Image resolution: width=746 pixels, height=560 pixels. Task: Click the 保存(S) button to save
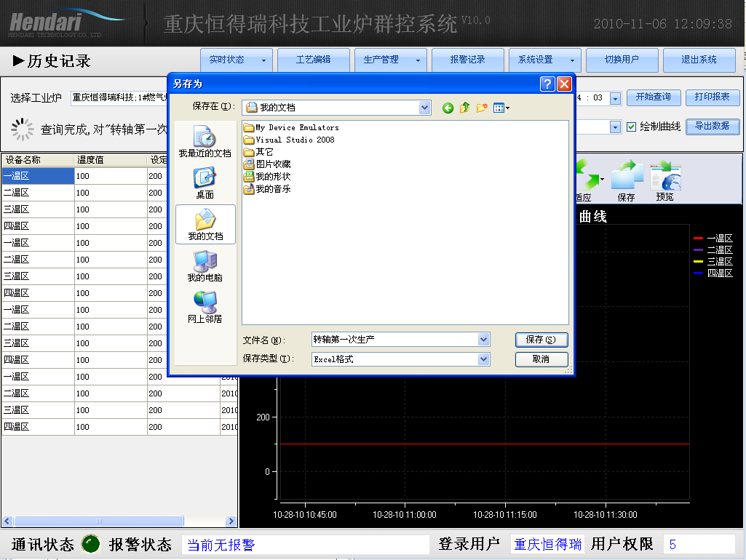coord(541,340)
